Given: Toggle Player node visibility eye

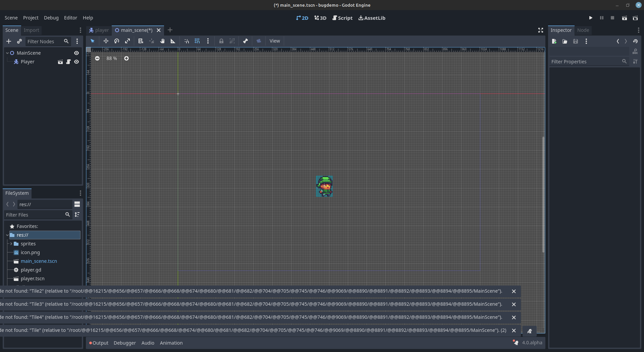Looking at the screenshot, I should (76, 62).
